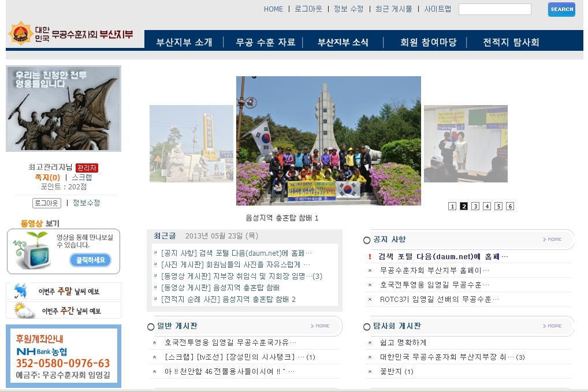Click into the search text field
The height and width of the screenshot is (392, 588).
pyautogui.click(x=494, y=9)
